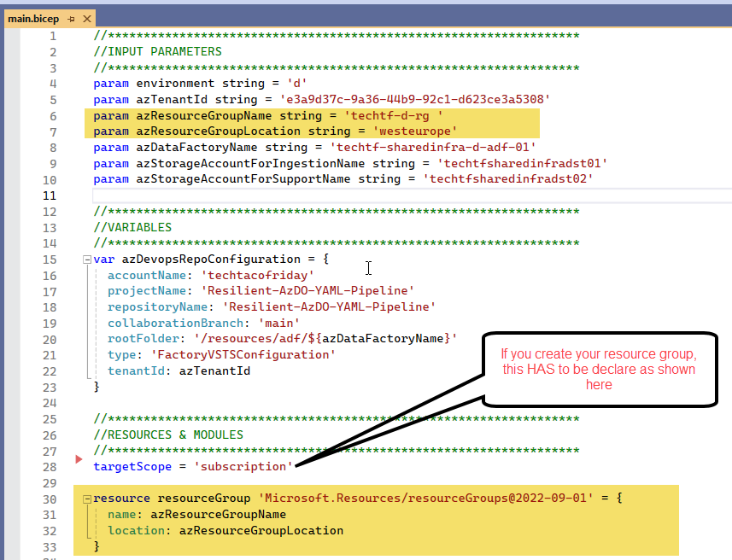732x560 pixels.
Task: Click azStorageAccountForIngestionName parameter
Action: tap(250, 163)
